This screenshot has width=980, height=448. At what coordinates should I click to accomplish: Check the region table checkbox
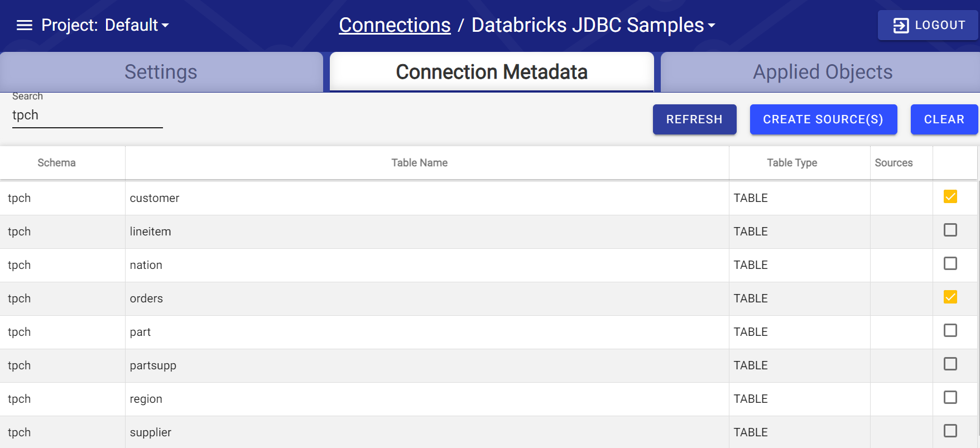[950, 397]
